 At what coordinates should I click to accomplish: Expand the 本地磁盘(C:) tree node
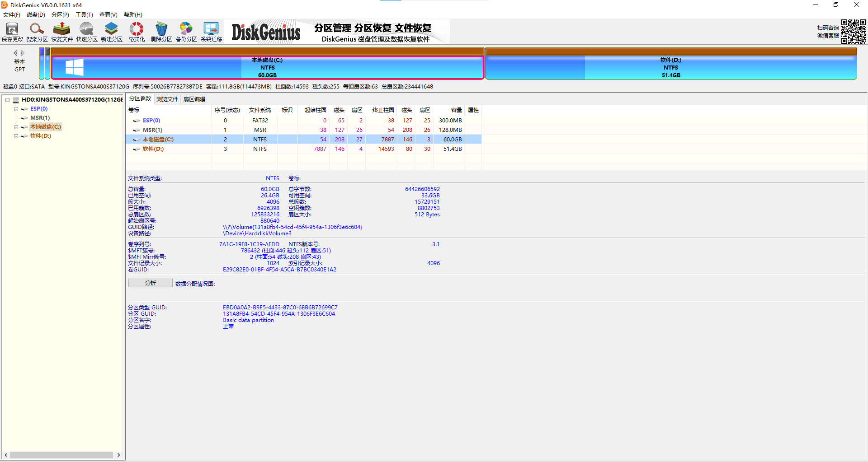16,127
